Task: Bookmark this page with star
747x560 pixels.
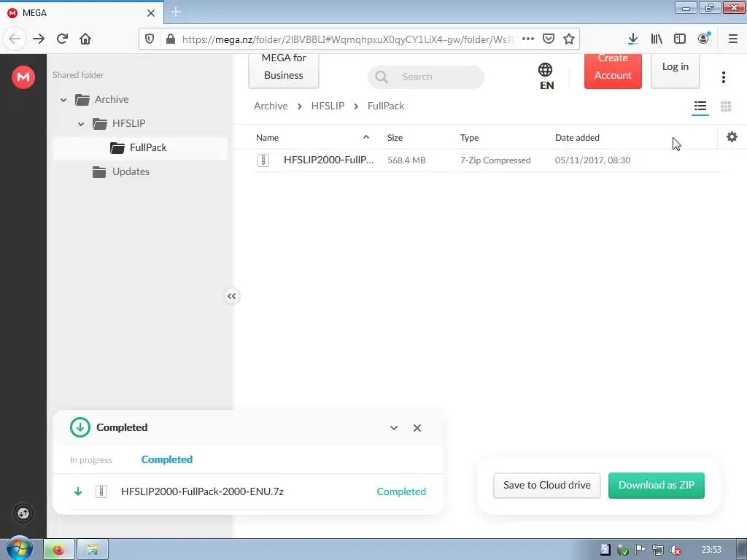Action: tap(569, 39)
